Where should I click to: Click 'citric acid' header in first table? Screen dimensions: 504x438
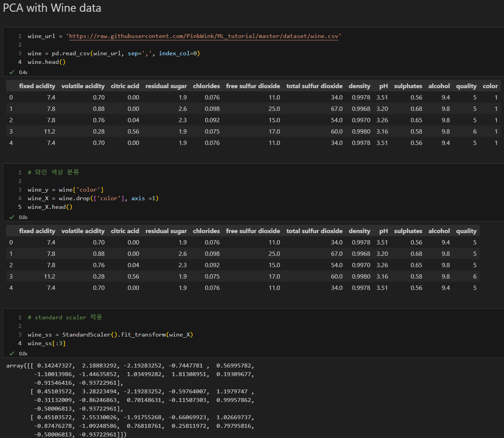coord(125,86)
